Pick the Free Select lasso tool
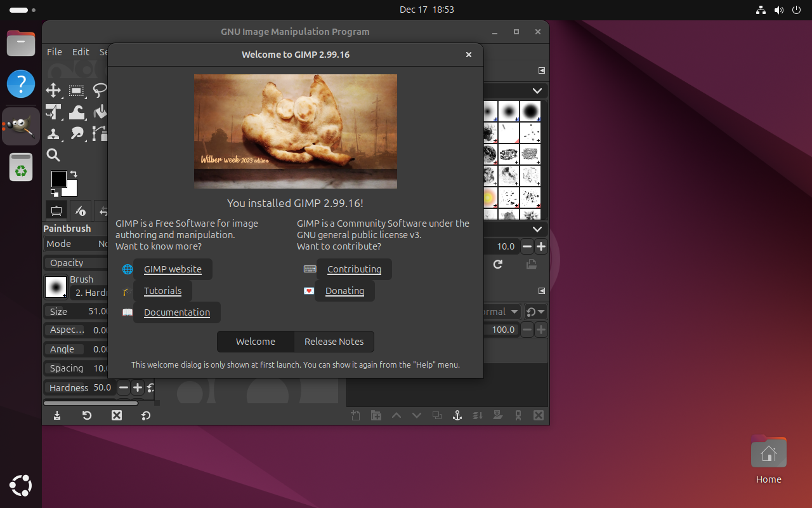Viewport: 812px width, 508px height. point(100,91)
